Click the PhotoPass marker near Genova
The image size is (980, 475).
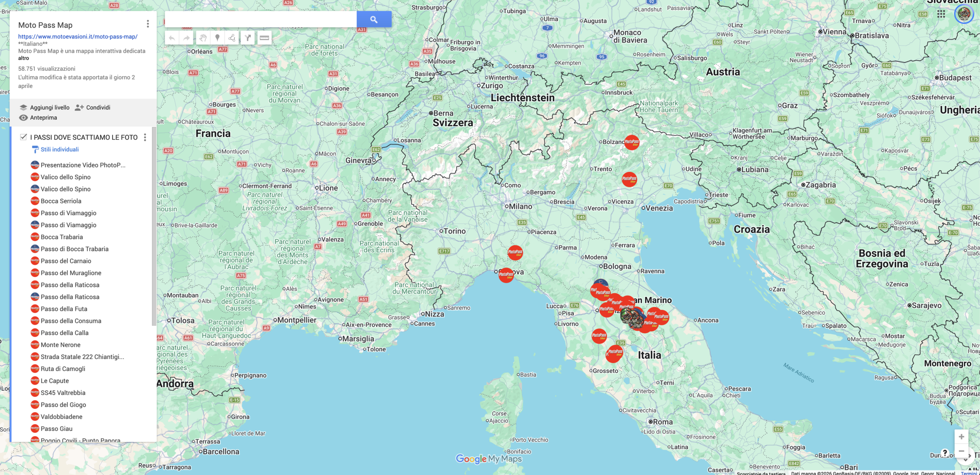506,275
